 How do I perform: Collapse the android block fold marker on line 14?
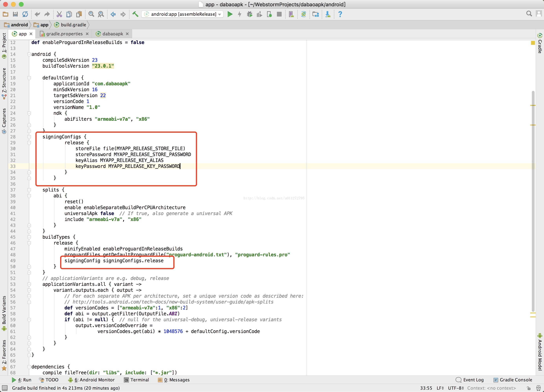(x=29, y=54)
